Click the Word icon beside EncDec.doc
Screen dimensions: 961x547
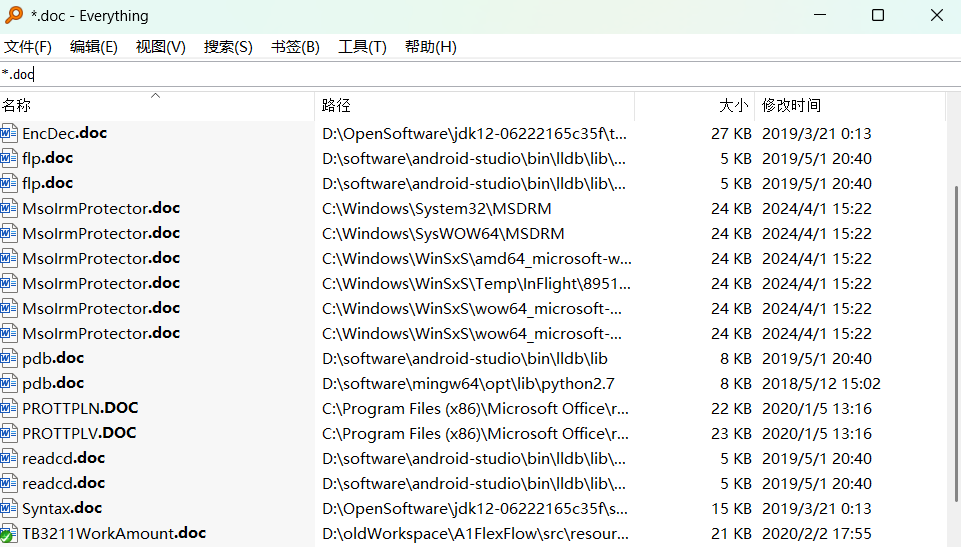[9, 133]
